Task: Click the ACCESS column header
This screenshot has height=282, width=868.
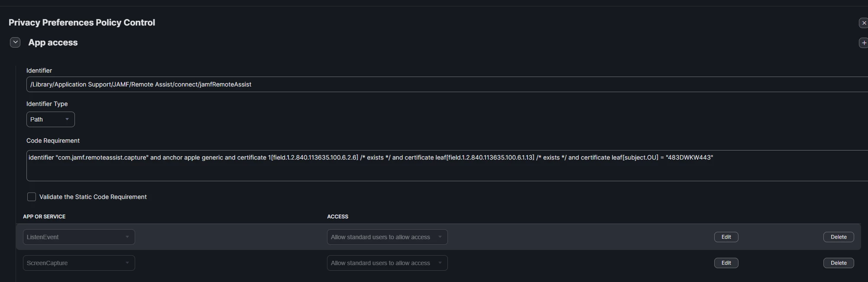Action: [337, 217]
